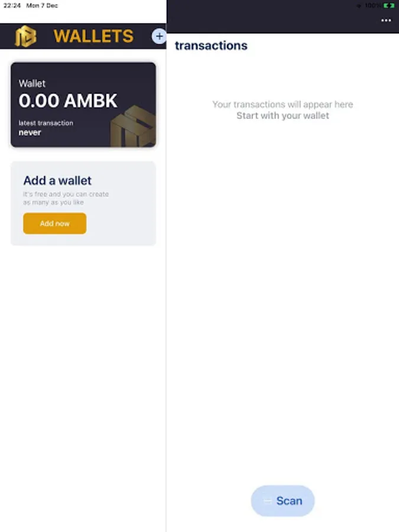Tap the plus icon beside WALLETS
The width and height of the screenshot is (399, 532).
(159, 36)
